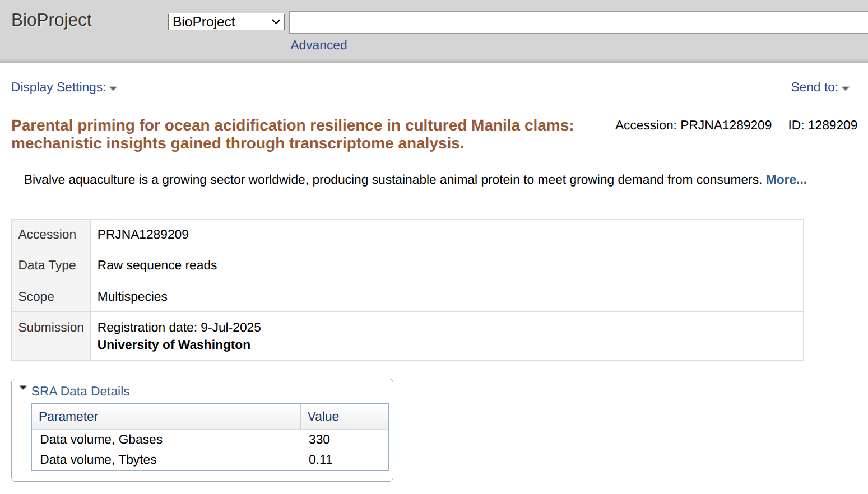Open the BioProject database selector
The width and height of the screenshot is (868, 494).
(226, 21)
